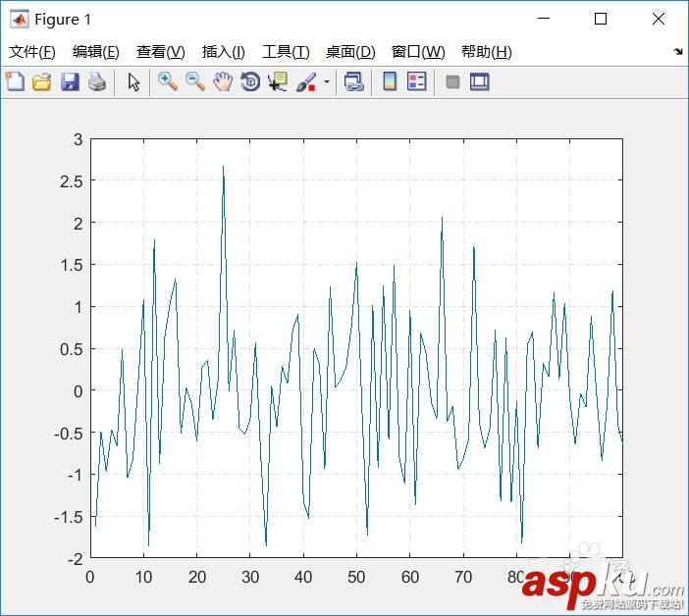This screenshot has width=689, height=616.
Task: Save the figure with the floppy icon
Action: click(70, 81)
